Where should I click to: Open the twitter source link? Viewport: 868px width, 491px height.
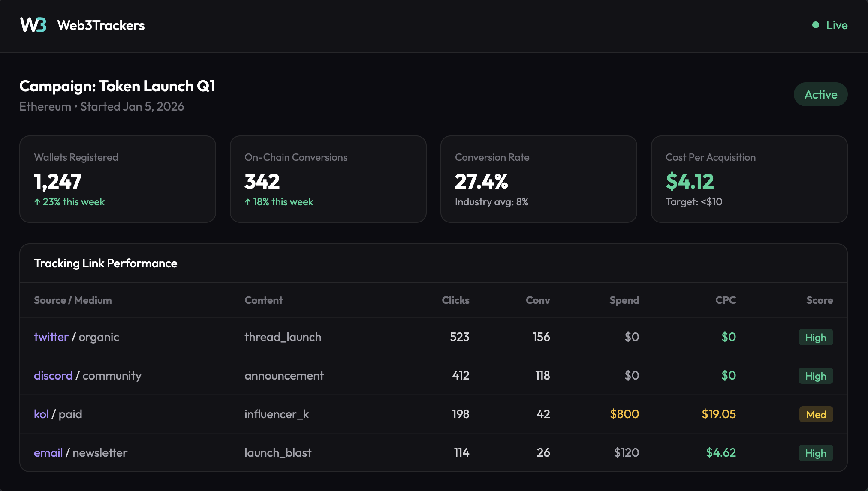point(51,337)
